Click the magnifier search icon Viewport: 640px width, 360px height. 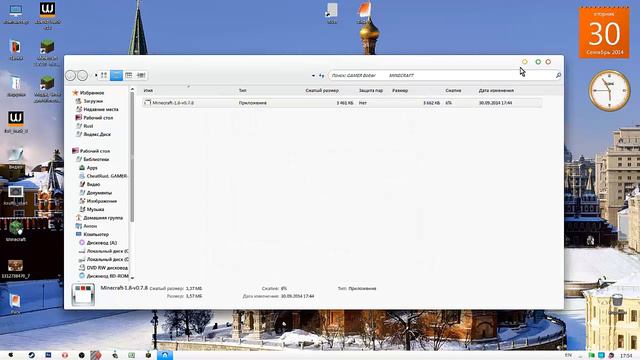[x=558, y=75]
